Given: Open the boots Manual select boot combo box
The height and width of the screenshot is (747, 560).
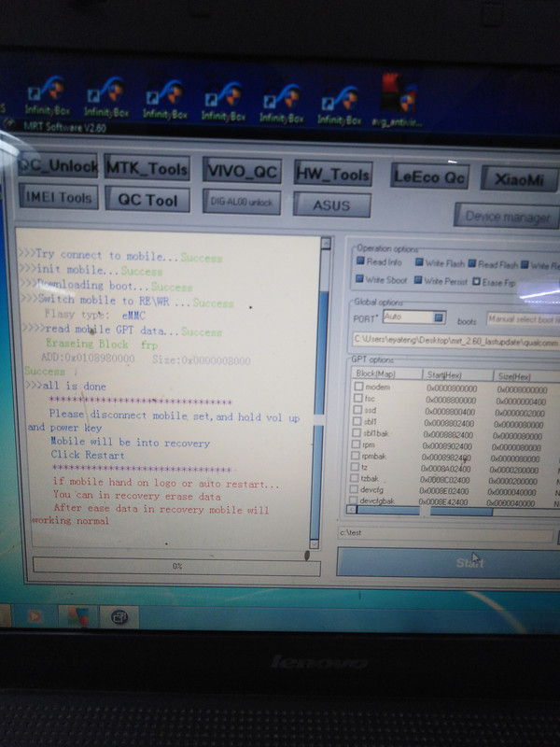Looking at the screenshot, I should tap(523, 319).
